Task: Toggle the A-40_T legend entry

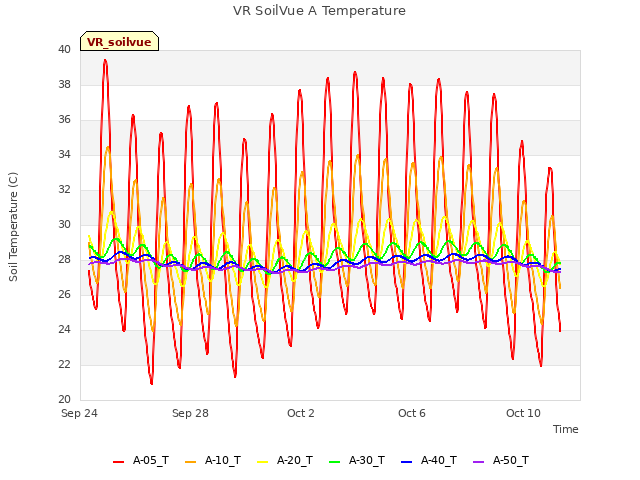Action: 429,460
